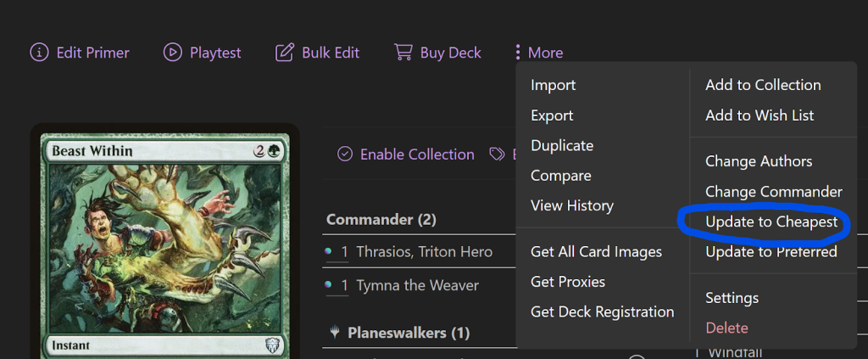Choose Get Proxies menu entry

567,282
